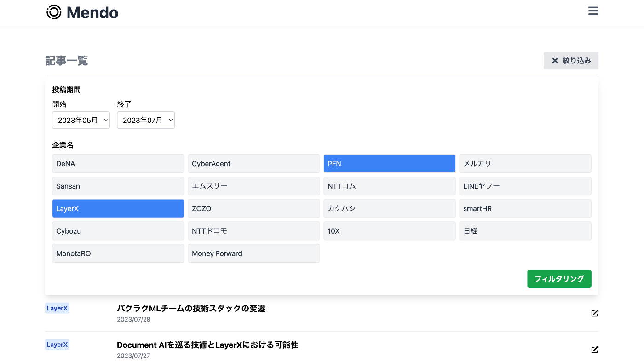Click the date 2023/07/27

(133, 356)
